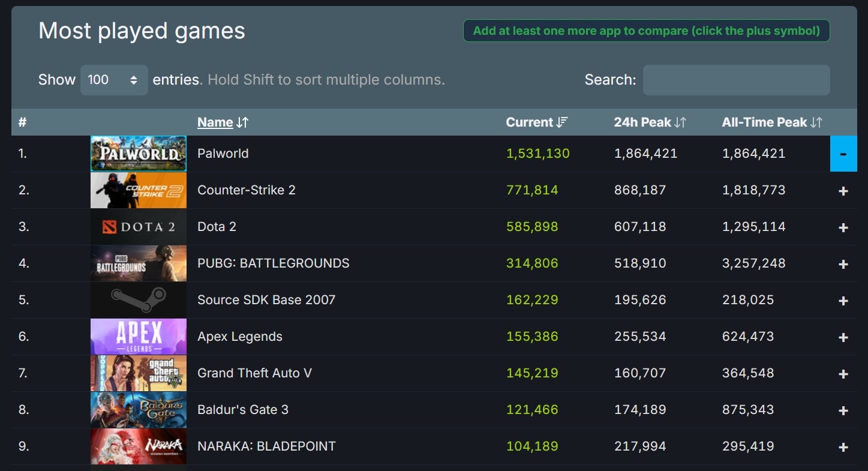The image size is (868, 471).
Task: Add Source SDK Base 2007 to comparison
Action: tap(843, 300)
